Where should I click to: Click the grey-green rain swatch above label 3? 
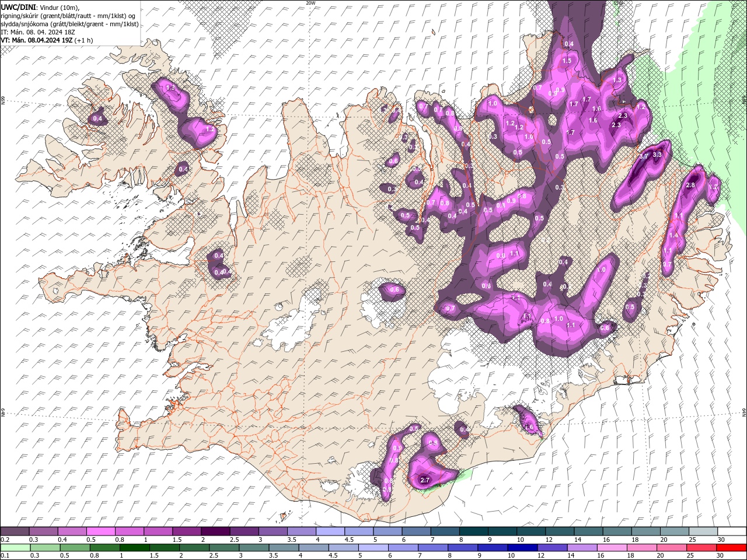[x=254, y=548]
